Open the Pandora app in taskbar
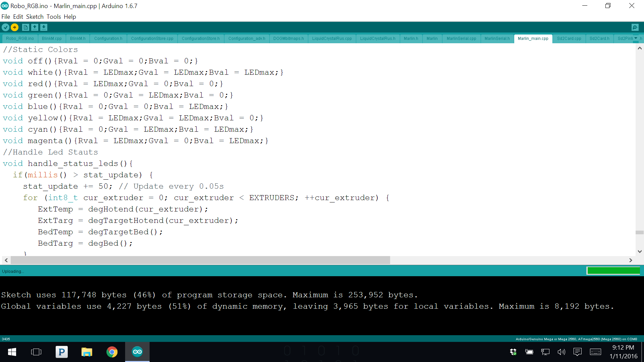Viewport: 644px width, 362px height. [62, 352]
